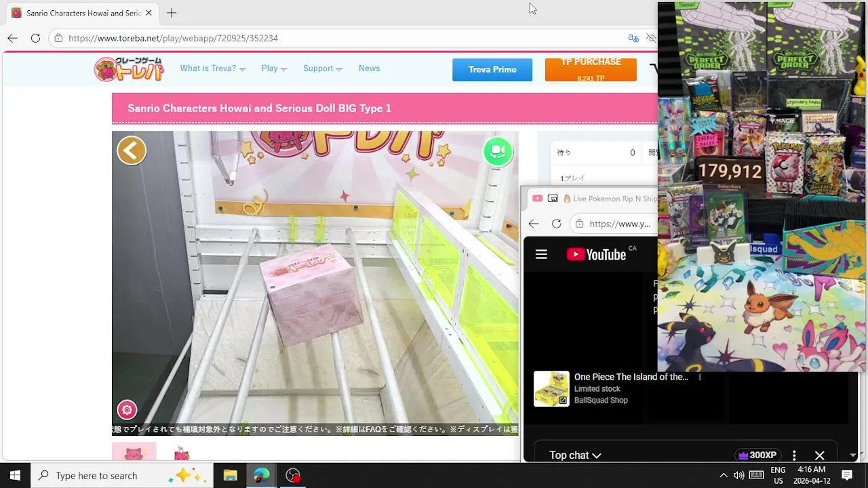Go back in the Toreba browser window
Image resolution: width=868 pixels, height=488 pixels.
(x=12, y=38)
